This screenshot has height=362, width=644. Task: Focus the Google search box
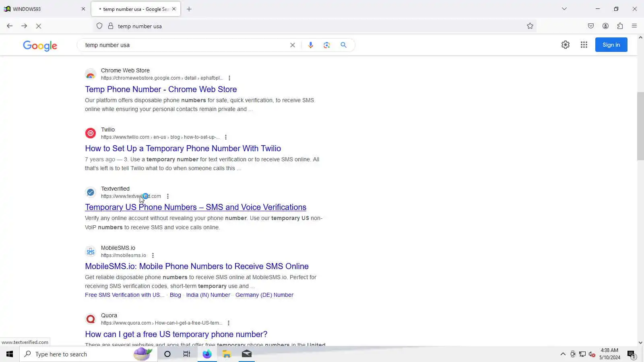(x=185, y=45)
